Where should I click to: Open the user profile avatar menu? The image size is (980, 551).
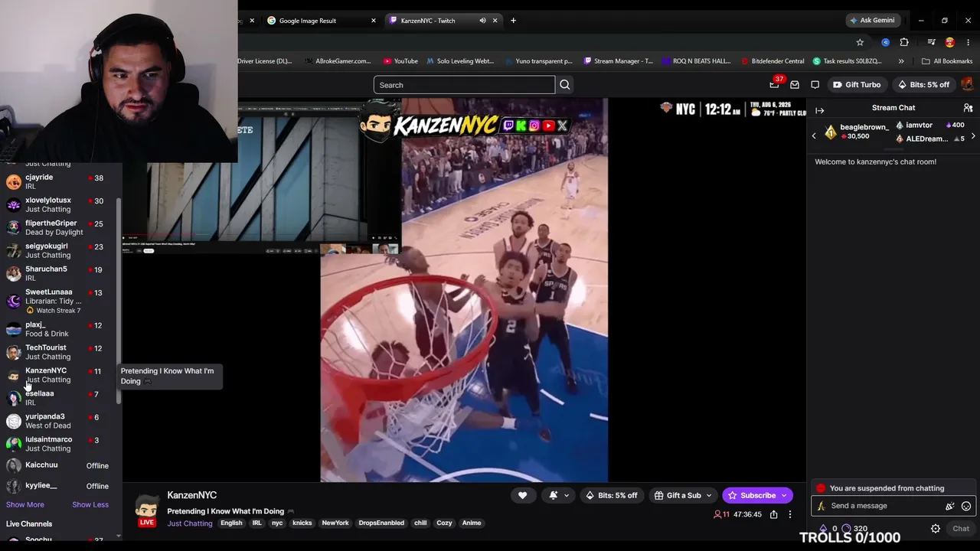[967, 84]
